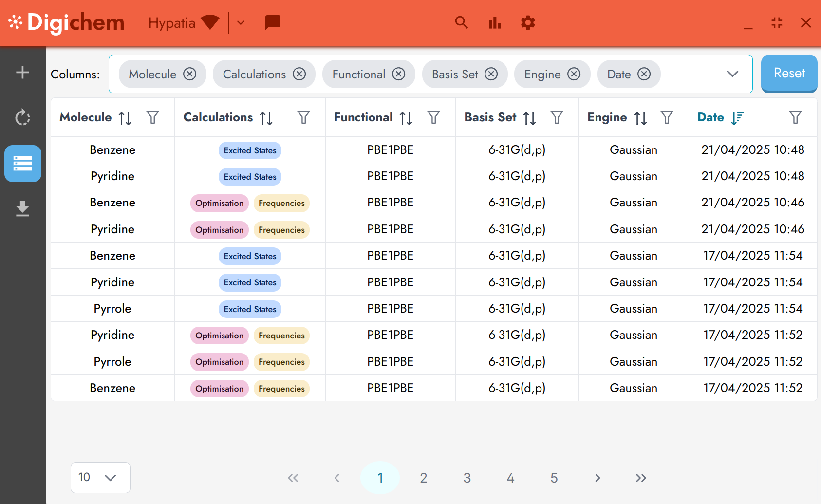Open the search magnifier icon
The width and height of the screenshot is (821, 504).
461,22
